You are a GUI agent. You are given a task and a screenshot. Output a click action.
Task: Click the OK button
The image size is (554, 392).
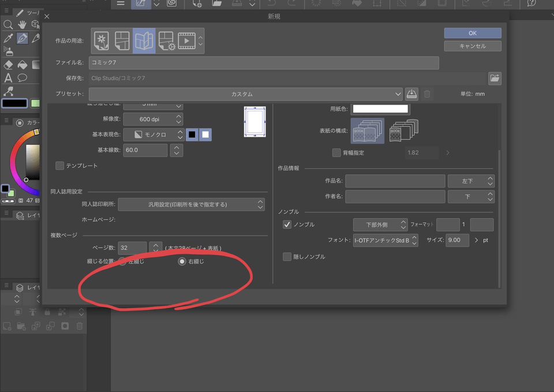[x=472, y=33]
